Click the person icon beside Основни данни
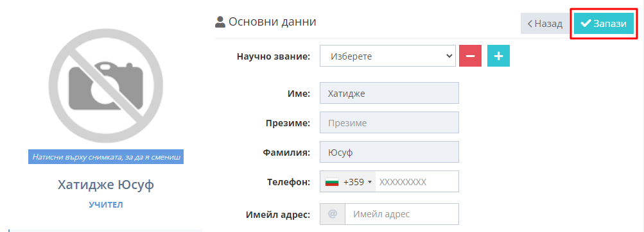The height and width of the screenshot is (232, 644). pos(220,22)
